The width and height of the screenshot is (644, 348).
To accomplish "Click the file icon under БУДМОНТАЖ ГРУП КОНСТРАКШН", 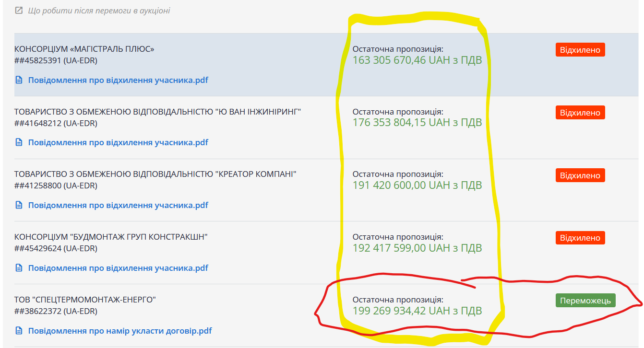I will pyautogui.click(x=19, y=268).
